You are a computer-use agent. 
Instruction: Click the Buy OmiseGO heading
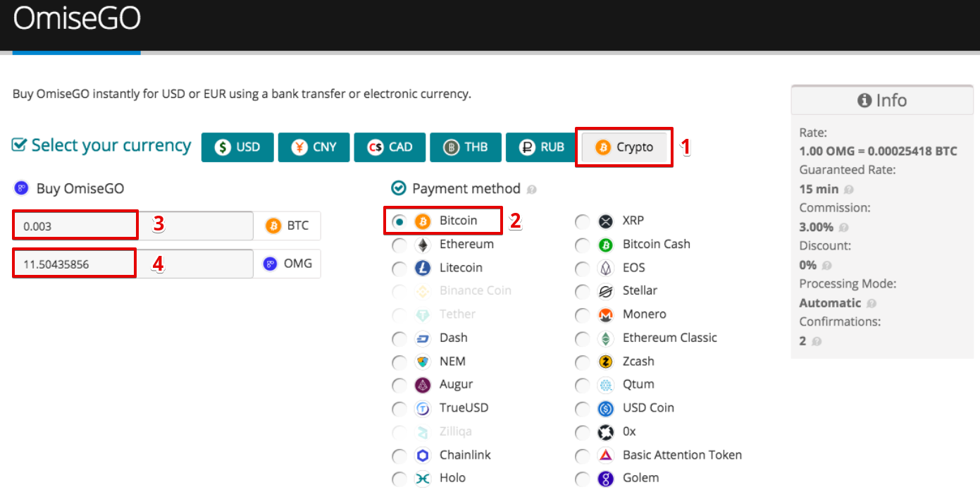click(80, 188)
